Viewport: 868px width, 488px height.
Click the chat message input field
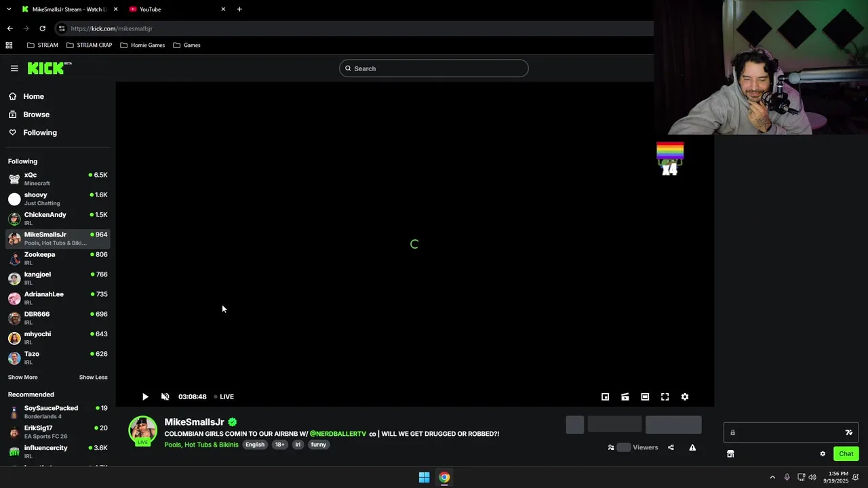click(x=791, y=432)
